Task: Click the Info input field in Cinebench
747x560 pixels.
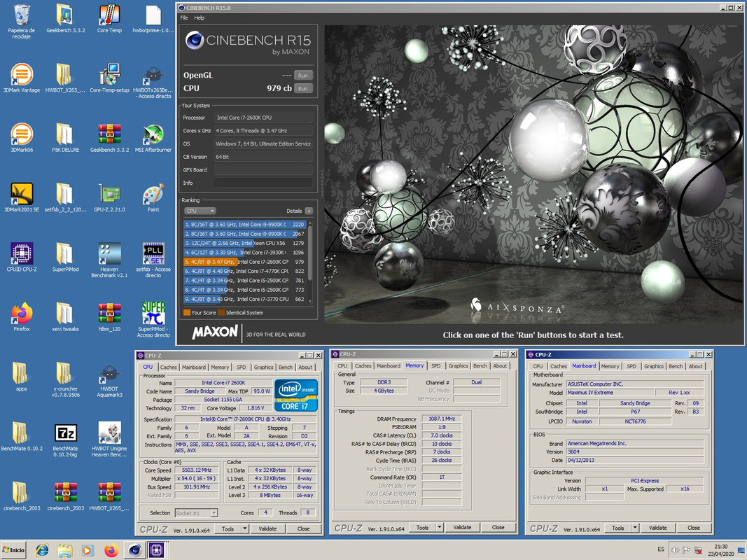Action: 263,183
